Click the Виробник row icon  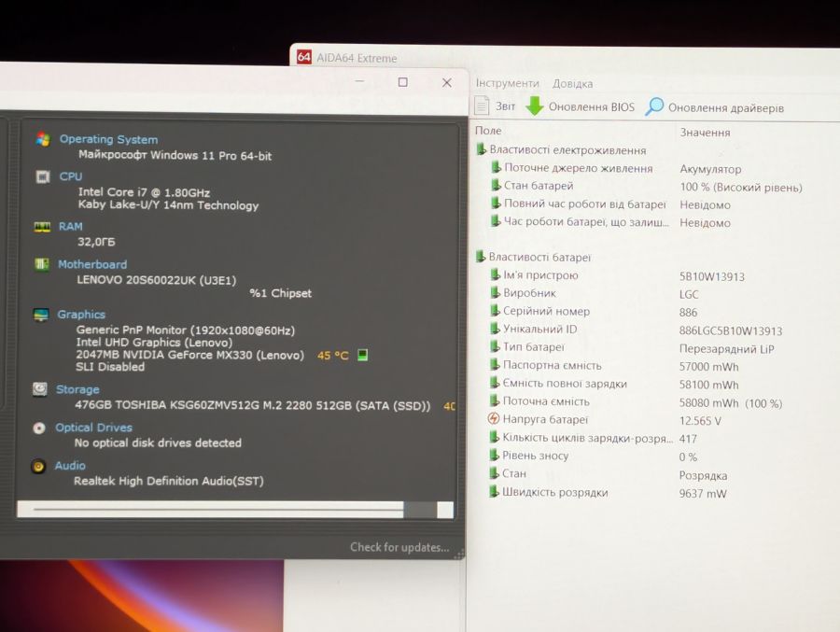pos(496,293)
